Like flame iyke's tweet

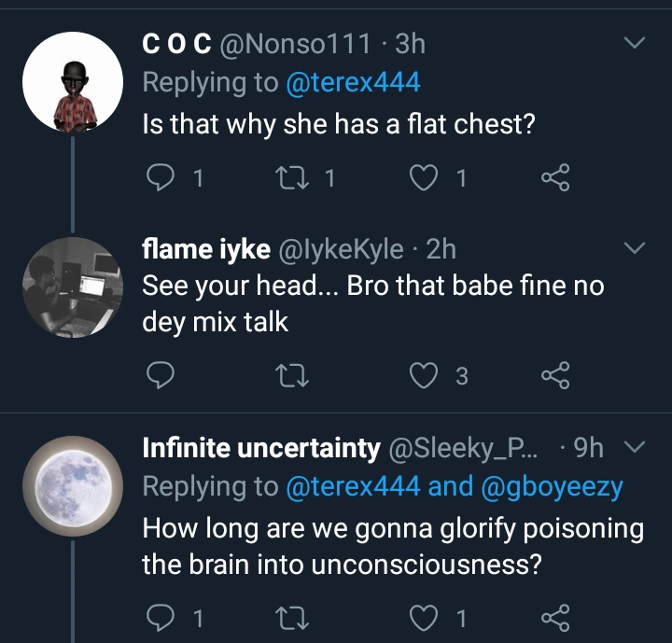426,375
